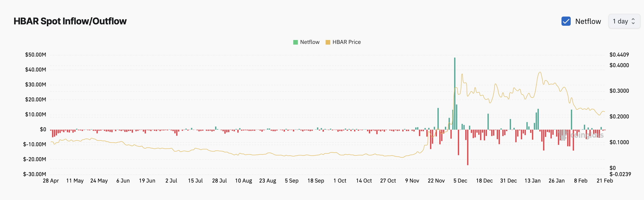Click the 21 Feb date axis label
Image resolution: width=644 pixels, height=200 pixels.
tap(605, 180)
